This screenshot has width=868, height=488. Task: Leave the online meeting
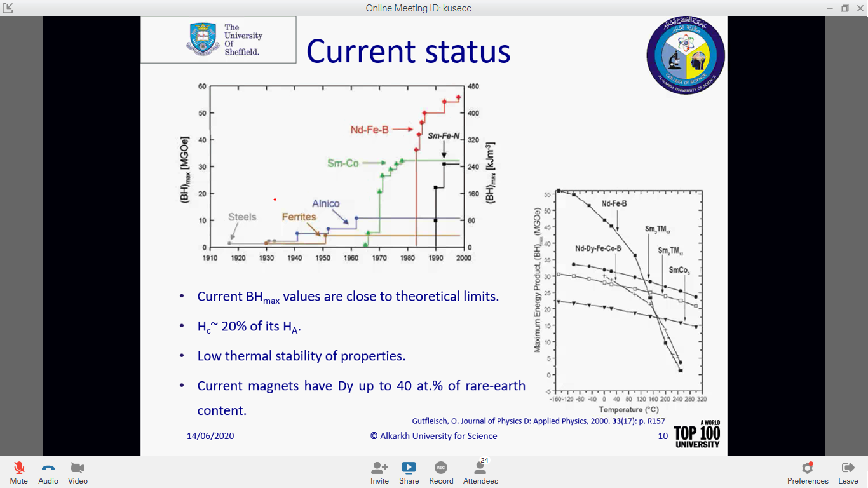point(848,473)
